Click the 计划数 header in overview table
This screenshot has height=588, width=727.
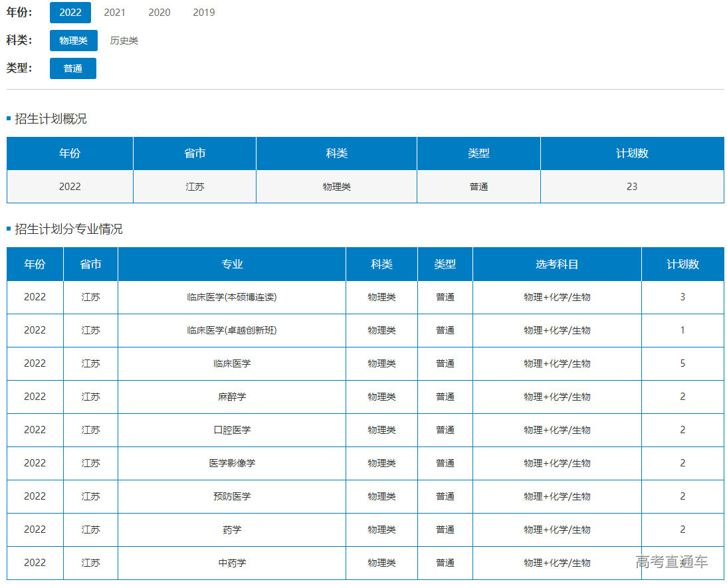coord(631,153)
